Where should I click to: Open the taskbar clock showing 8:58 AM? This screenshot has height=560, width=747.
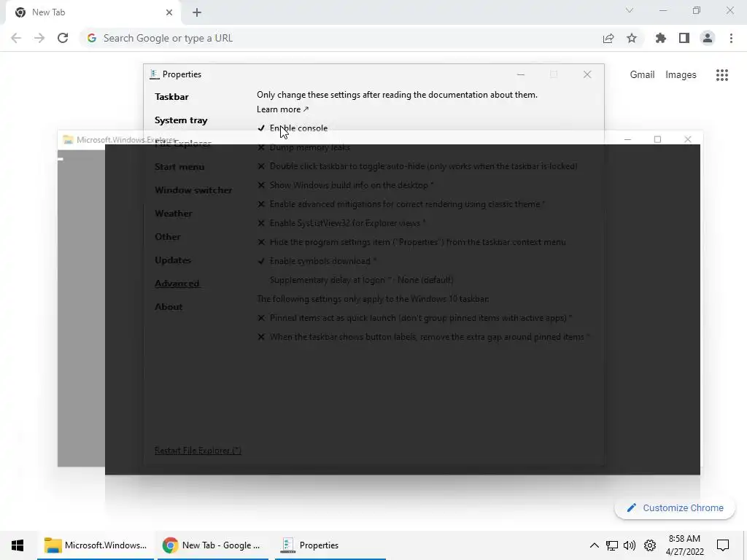tap(684, 545)
